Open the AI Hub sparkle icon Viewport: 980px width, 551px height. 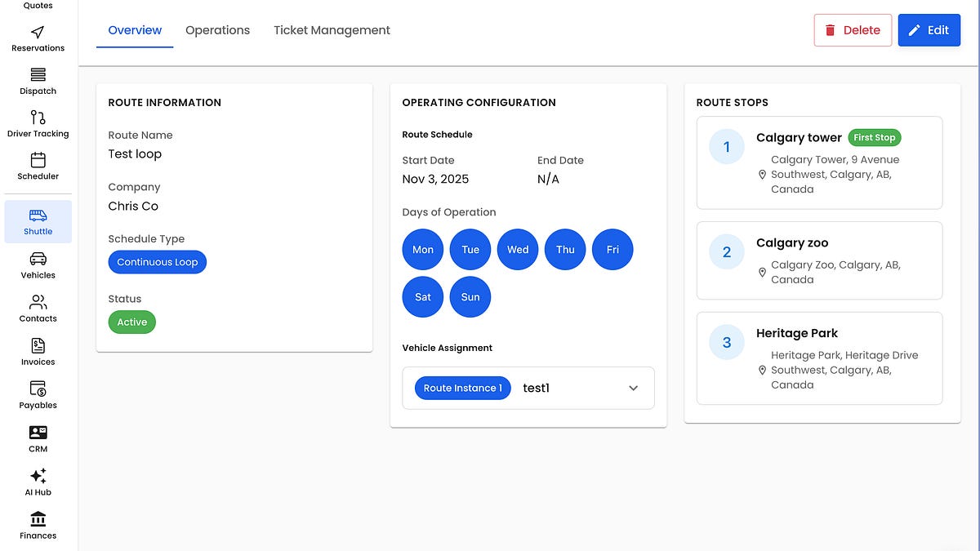38,476
